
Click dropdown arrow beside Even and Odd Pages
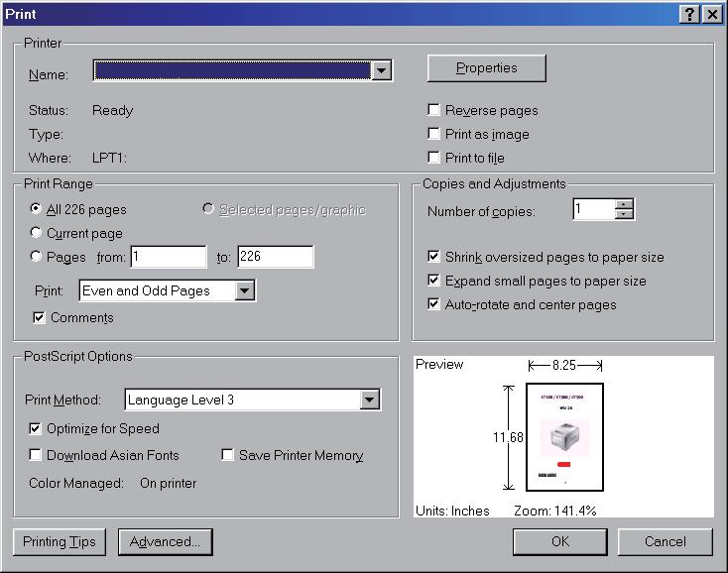[x=245, y=290]
